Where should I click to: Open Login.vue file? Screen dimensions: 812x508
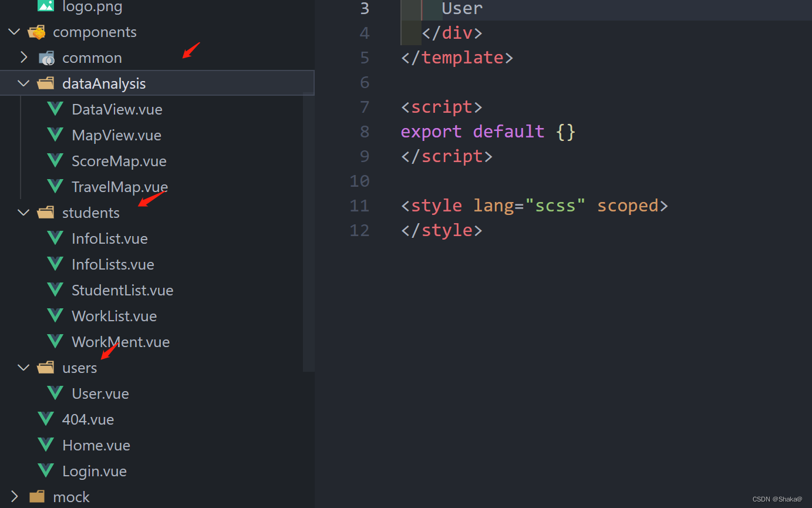[x=95, y=472]
